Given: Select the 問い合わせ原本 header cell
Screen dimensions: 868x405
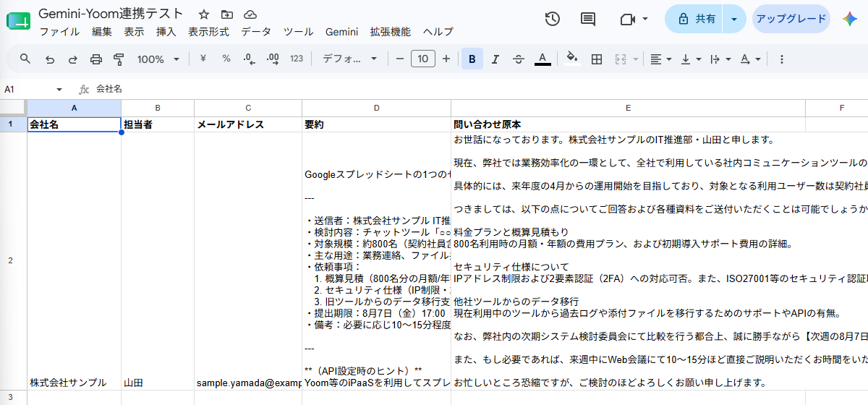Looking at the screenshot, I should click(x=628, y=124).
